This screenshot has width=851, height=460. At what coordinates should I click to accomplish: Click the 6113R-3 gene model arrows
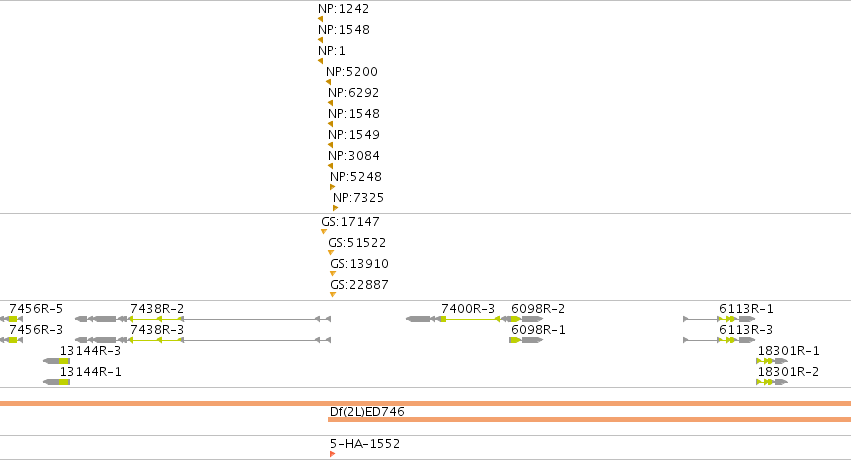click(x=719, y=340)
